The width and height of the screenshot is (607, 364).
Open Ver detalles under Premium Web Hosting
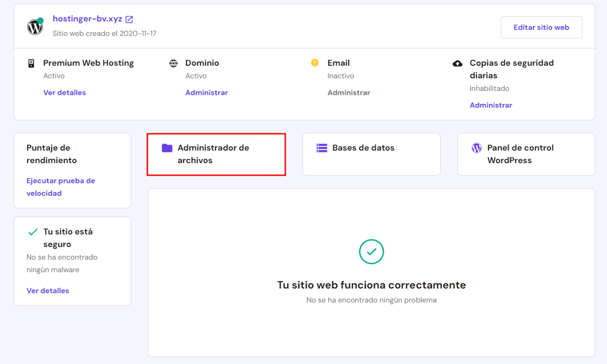64,92
